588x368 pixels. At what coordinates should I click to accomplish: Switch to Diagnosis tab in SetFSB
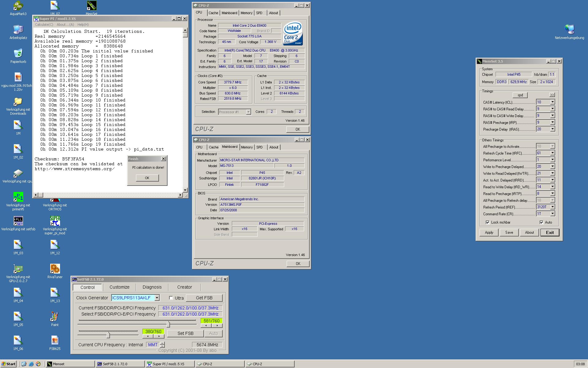152,287
